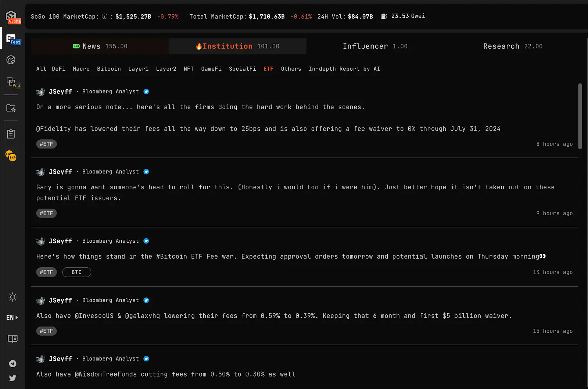Viewport: 588px width, 389px height.
Task: Click verified badge on the WisdomTree post
Action: (x=146, y=359)
